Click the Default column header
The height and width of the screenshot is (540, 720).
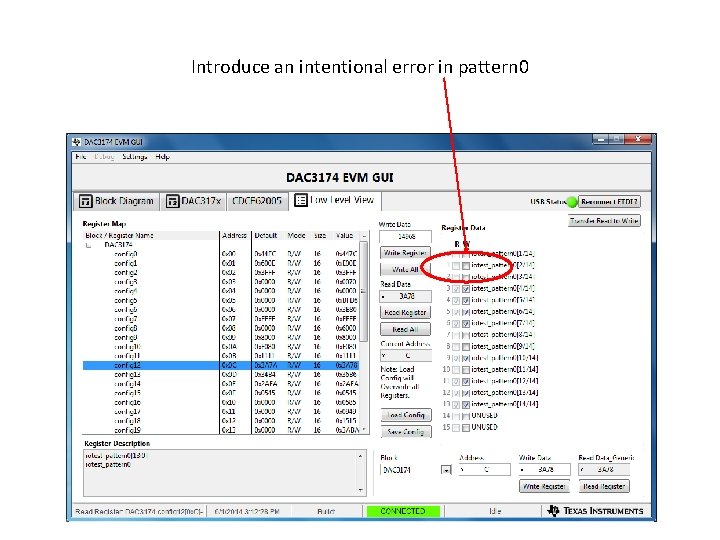coord(266,236)
